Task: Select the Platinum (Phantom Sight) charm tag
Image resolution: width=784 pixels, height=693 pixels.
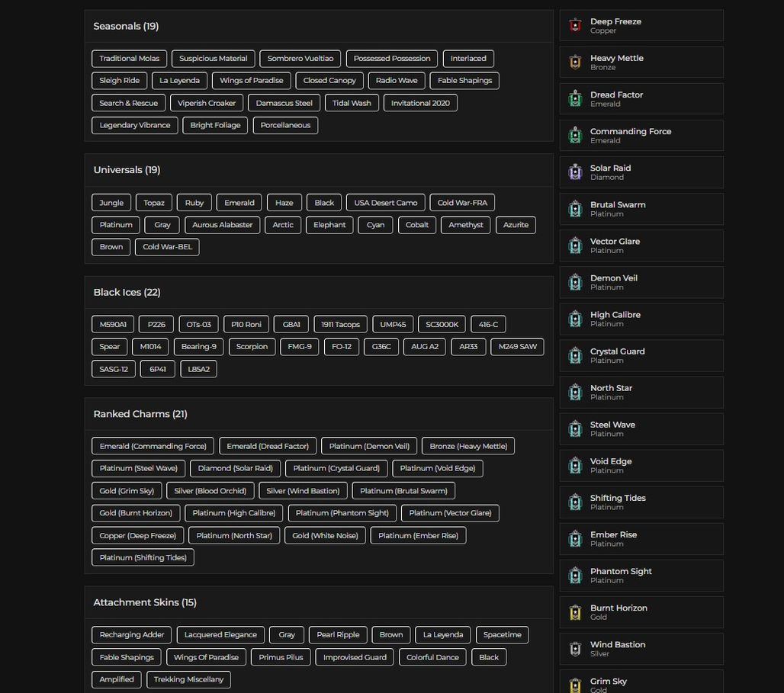Action: point(342,512)
